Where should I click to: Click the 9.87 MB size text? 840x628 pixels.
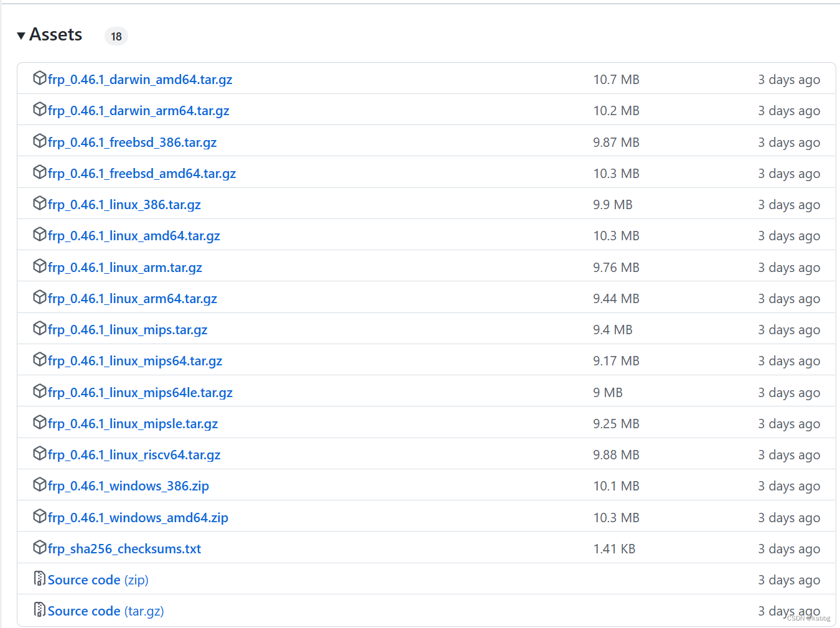click(x=616, y=143)
